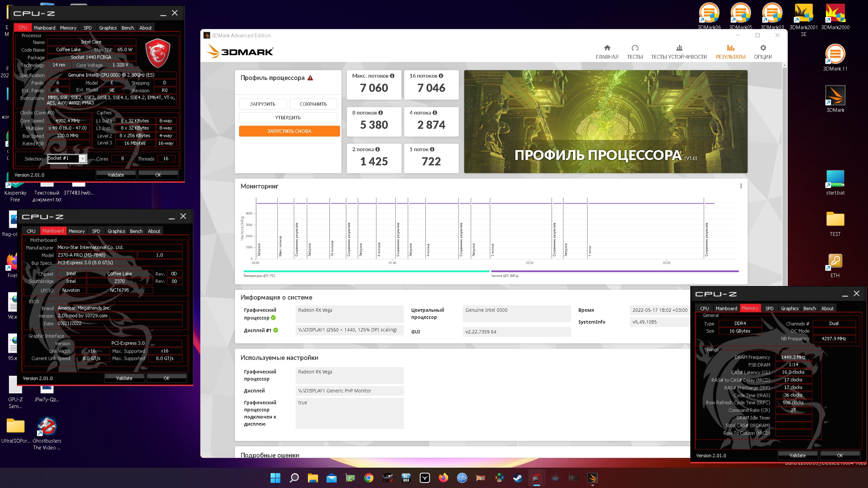
Task: Click the 722 single-thread score
Action: tap(431, 162)
